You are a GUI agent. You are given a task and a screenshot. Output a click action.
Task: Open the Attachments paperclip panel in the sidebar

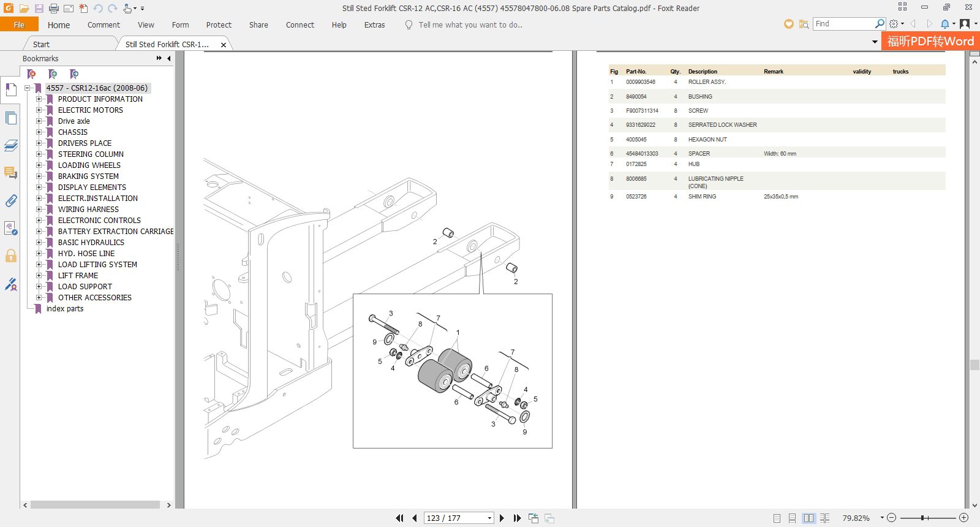click(x=10, y=201)
